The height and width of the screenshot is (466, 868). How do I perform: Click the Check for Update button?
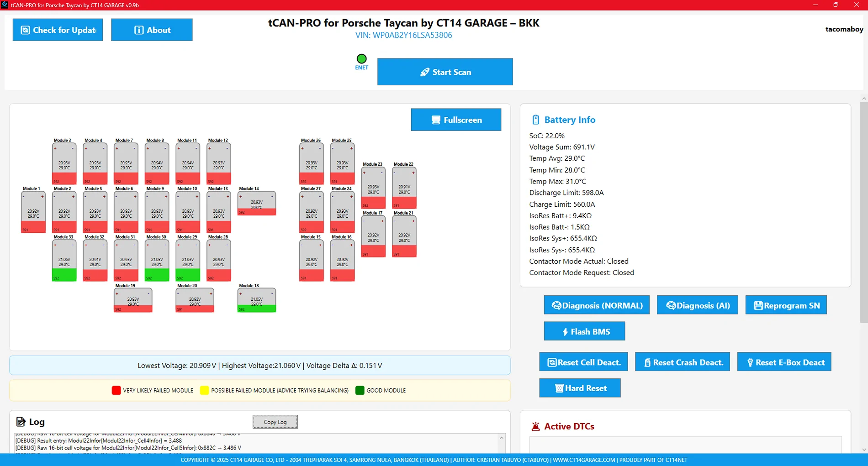point(58,30)
